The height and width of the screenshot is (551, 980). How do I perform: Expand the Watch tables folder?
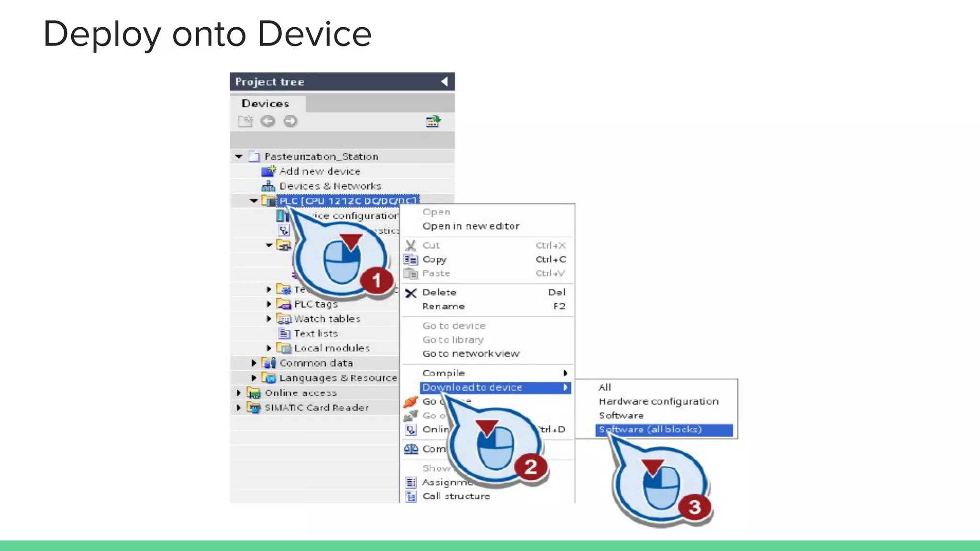click(x=269, y=319)
